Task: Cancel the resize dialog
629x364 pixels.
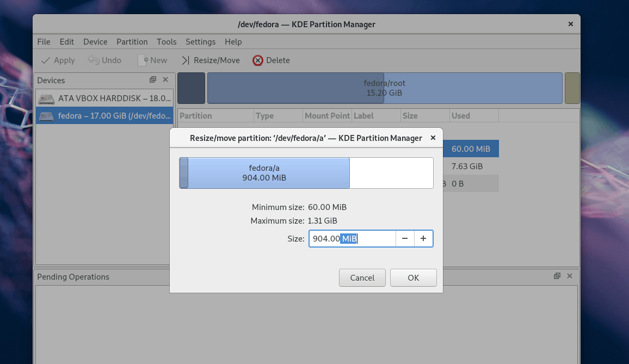Action: tap(362, 277)
